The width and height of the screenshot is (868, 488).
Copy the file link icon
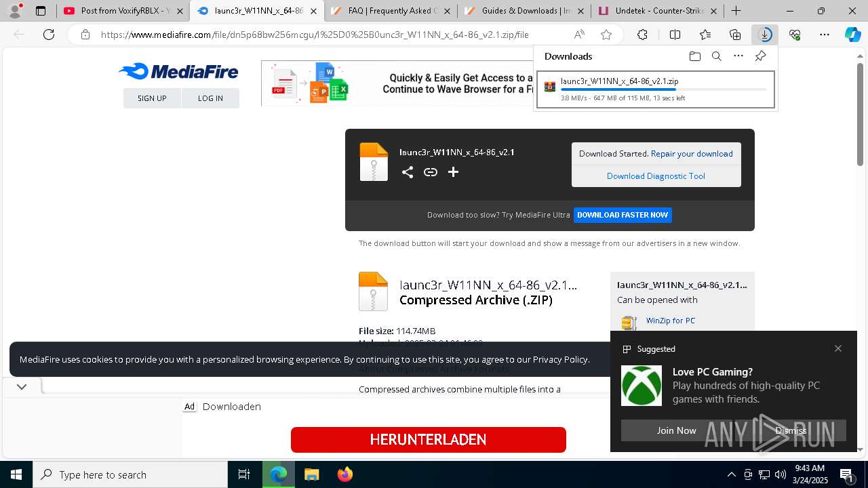tap(430, 172)
